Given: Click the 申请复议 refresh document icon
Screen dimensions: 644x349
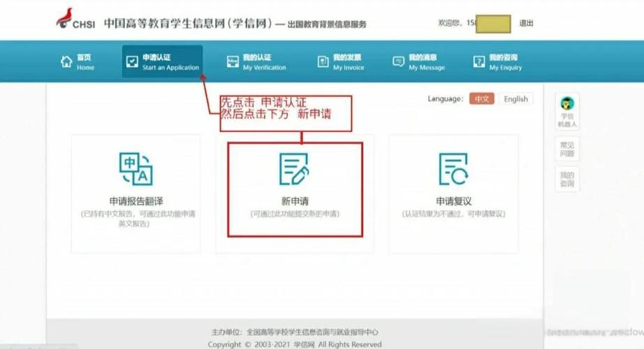Looking at the screenshot, I should [x=453, y=169].
